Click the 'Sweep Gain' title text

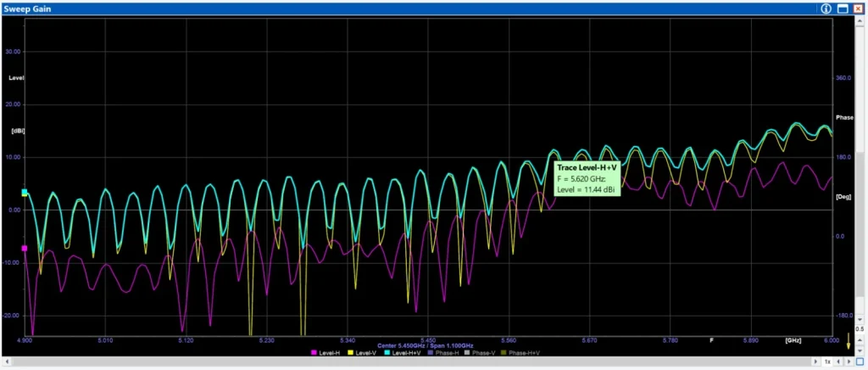click(x=28, y=8)
